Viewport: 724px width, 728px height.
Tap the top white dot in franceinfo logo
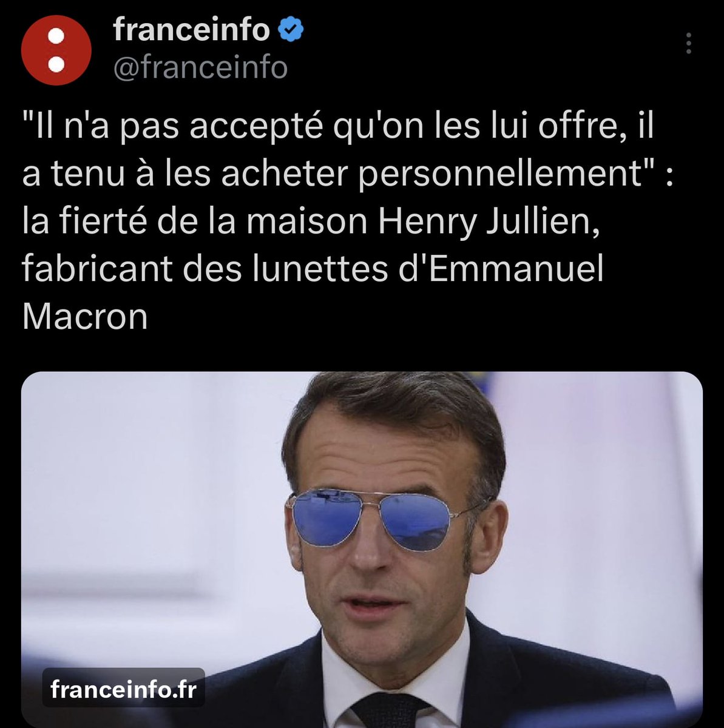click(56, 36)
